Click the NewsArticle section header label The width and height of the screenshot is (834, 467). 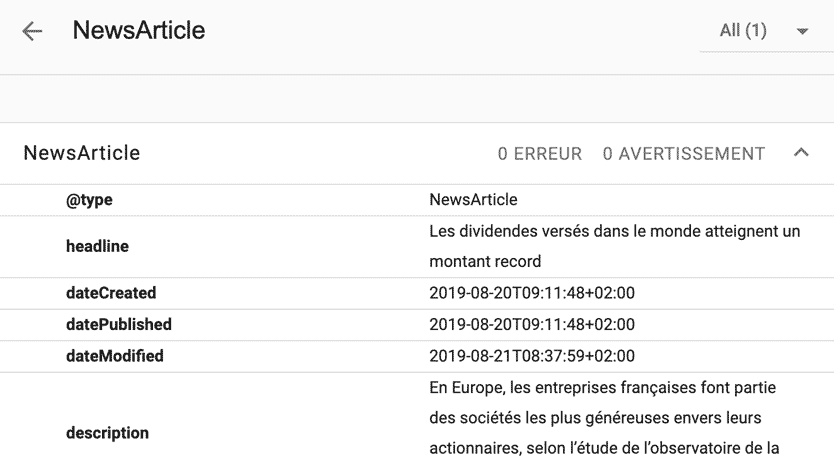[x=82, y=153]
